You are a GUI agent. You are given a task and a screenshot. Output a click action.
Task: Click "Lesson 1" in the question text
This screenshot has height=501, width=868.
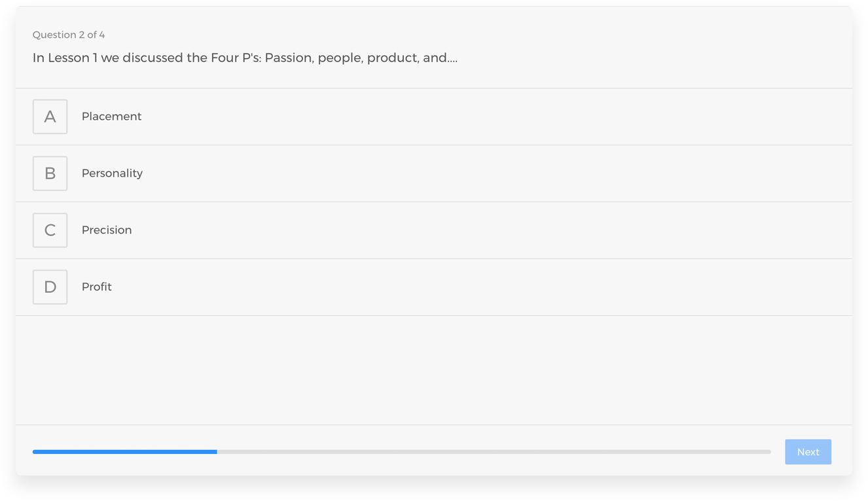point(72,58)
